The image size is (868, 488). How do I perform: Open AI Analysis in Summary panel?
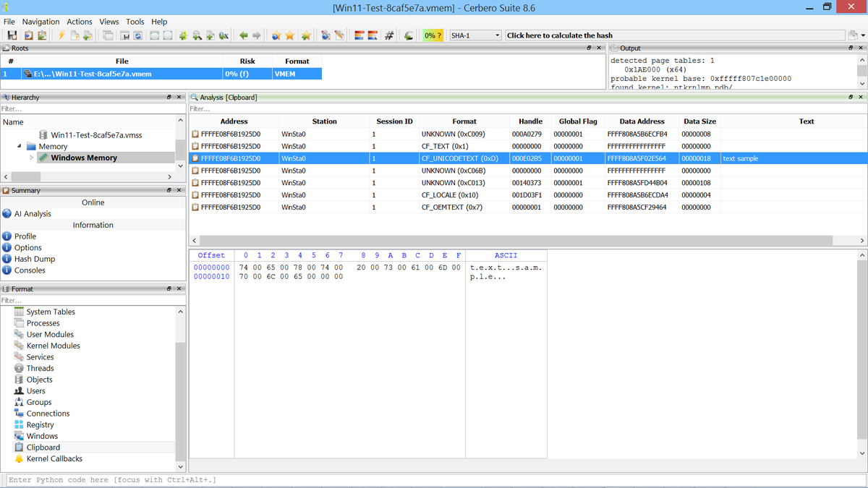click(x=33, y=214)
